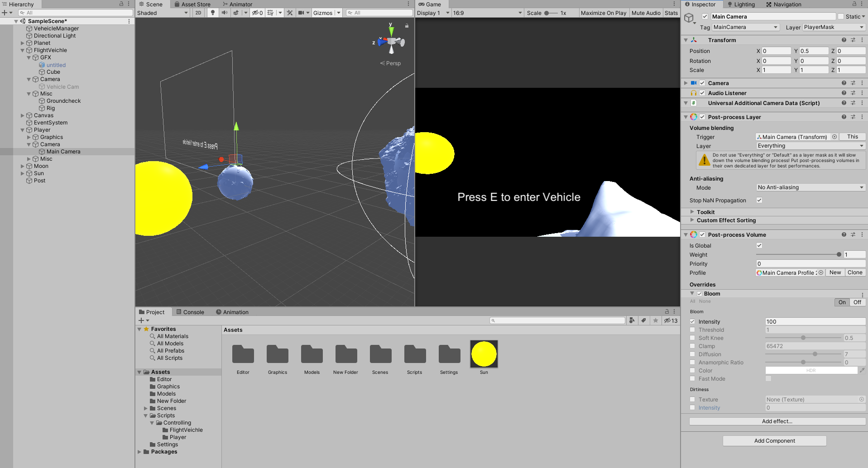The width and height of the screenshot is (868, 468).
Task: Click Hierarchy add object plus icon
Action: click(5, 13)
